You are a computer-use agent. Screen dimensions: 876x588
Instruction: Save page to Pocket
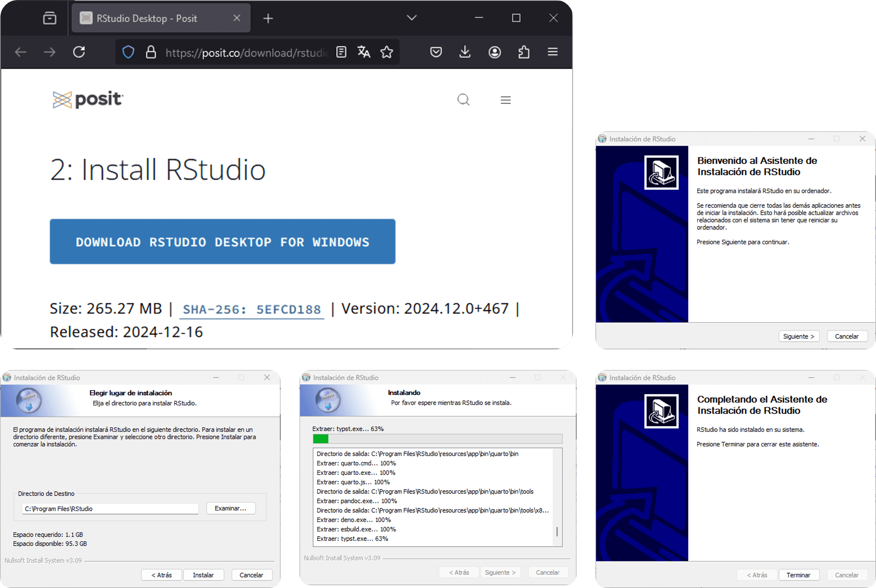point(436,52)
